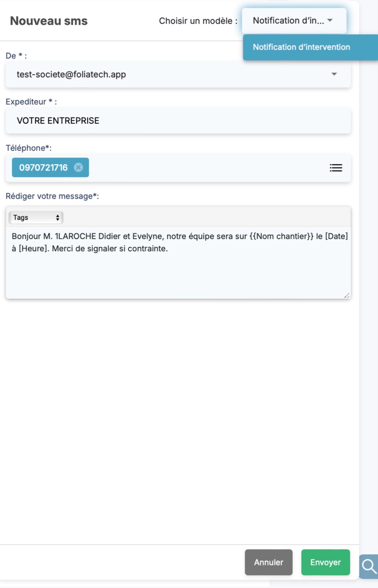Click the Annuler button

click(x=268, y=562)
